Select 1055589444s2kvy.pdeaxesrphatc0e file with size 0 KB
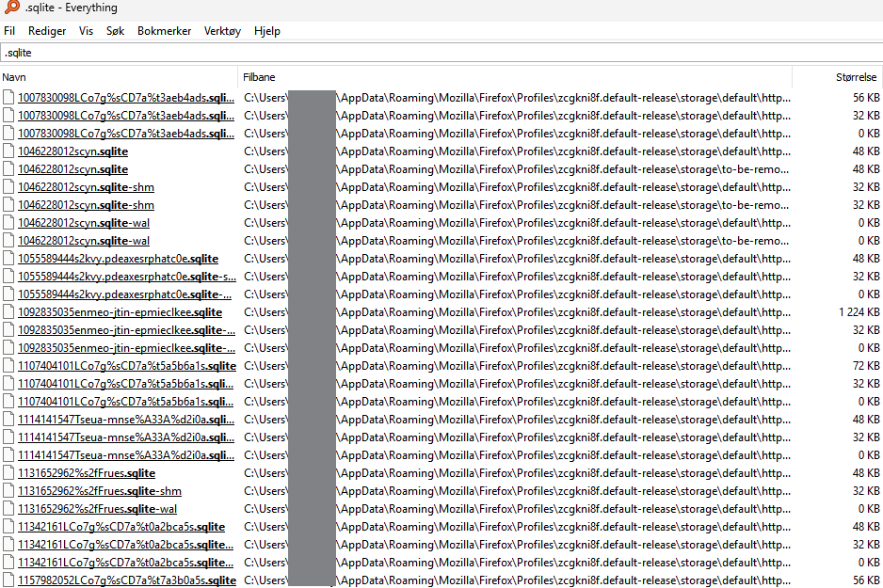This screenshot has height=588, width=883. pyautogui.click(x=124, y=294)
